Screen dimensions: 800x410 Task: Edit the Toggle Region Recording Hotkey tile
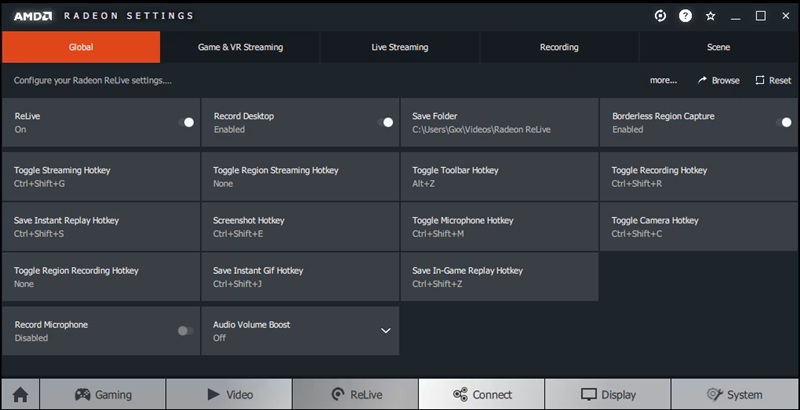coord(101,277)
